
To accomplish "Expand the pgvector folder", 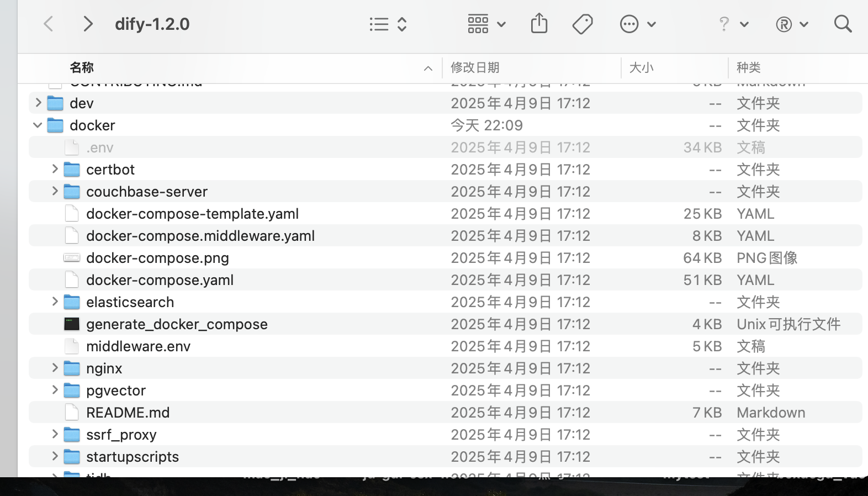I will [54, 390].
